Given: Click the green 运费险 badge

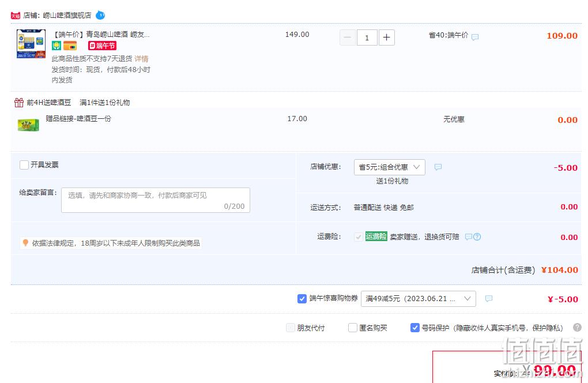Looking at the screenshot, I should point(376,236).
